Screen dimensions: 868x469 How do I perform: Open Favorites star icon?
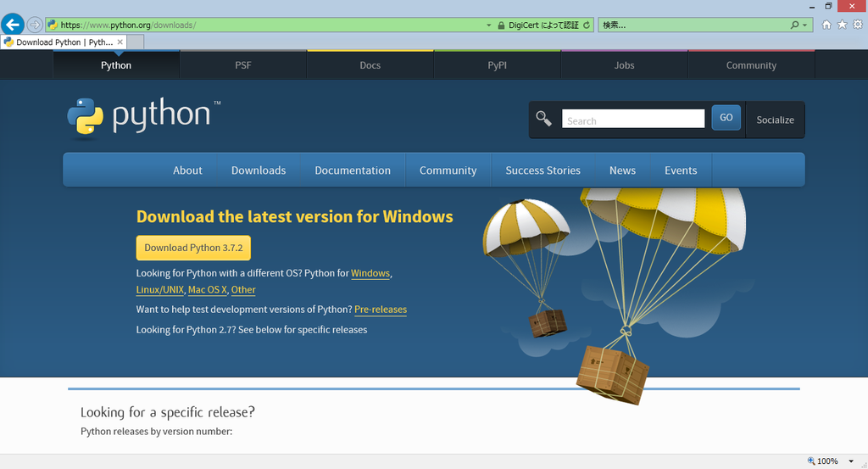point(842,25)
